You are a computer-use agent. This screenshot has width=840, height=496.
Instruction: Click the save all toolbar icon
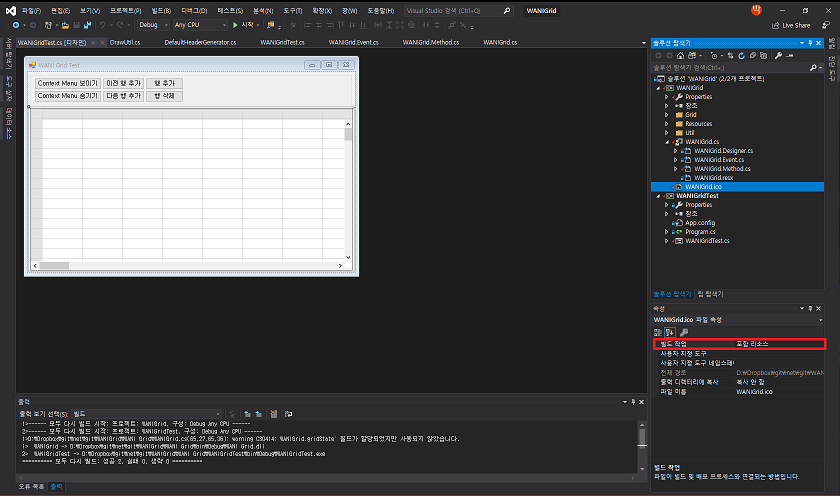click(x=87, y=25)
